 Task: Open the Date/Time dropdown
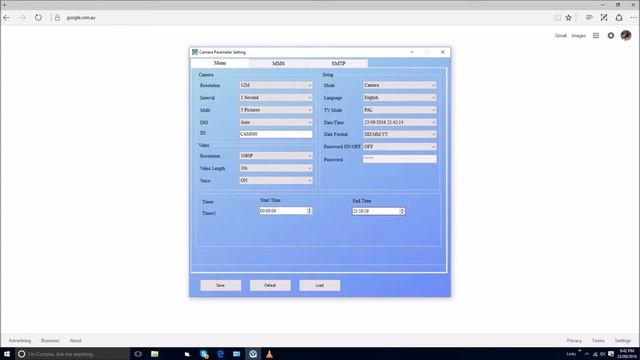tap(400, 122)
